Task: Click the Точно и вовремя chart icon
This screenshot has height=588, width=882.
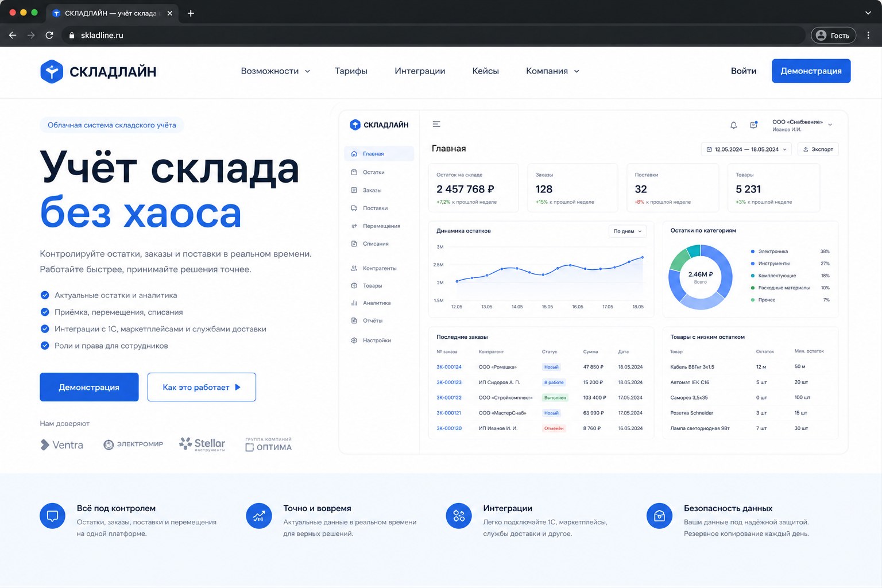Action: 259,516
